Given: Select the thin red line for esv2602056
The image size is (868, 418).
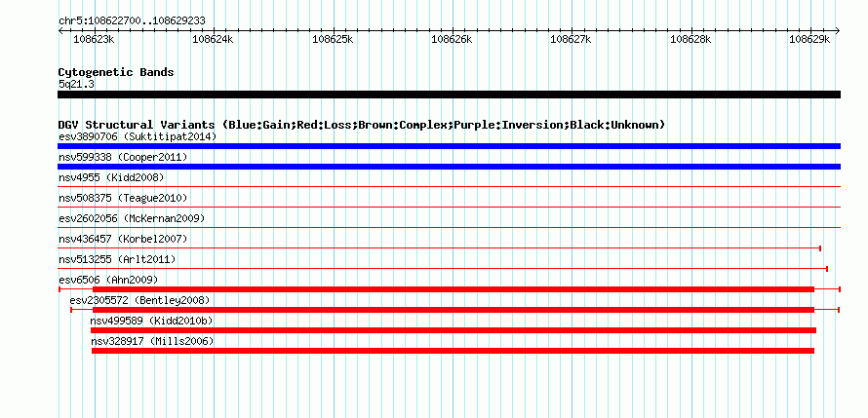Looking at the screenshot, I should point(449,227).
